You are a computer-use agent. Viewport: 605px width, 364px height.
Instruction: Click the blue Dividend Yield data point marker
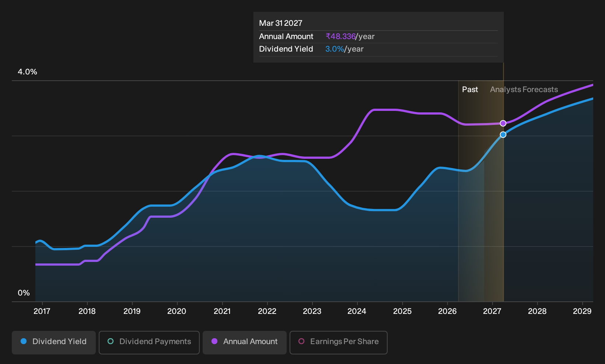pyautogui.click(x=503, y=135)
